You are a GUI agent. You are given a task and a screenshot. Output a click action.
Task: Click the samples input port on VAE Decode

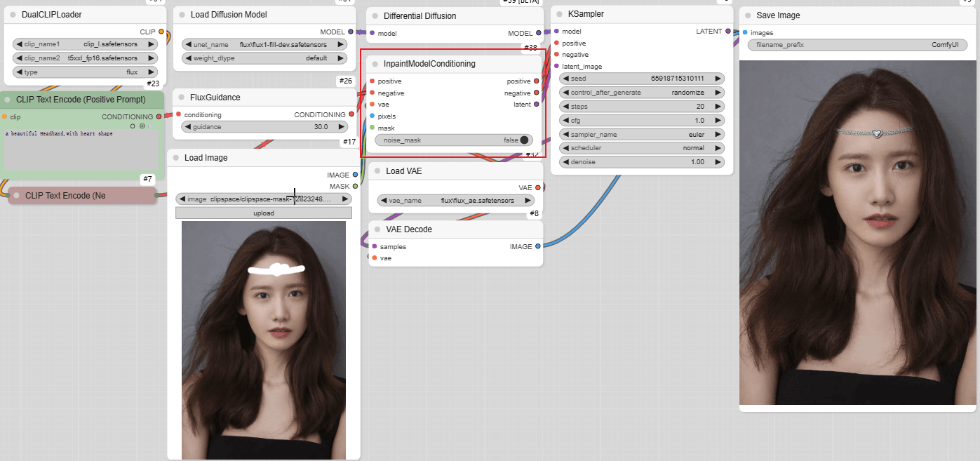click(x=374, y=246)
